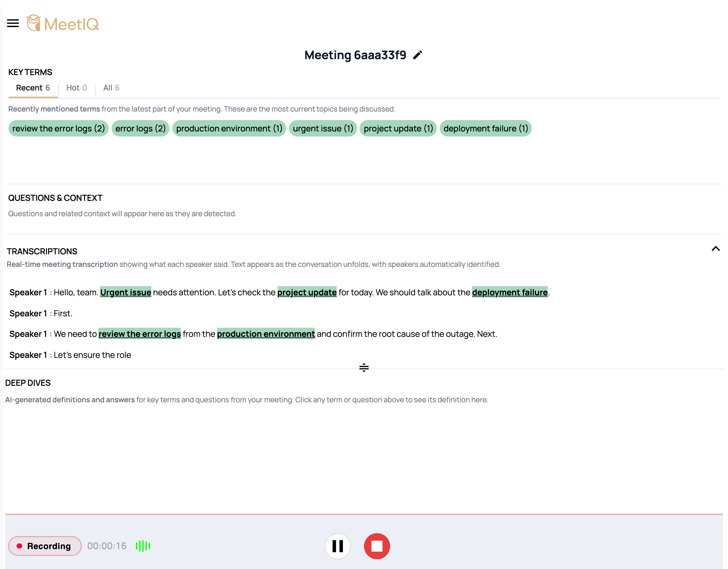Select the 'deployment failure (1)' term chip
This screenshot has height=569, width=728.
click(485, 128)
